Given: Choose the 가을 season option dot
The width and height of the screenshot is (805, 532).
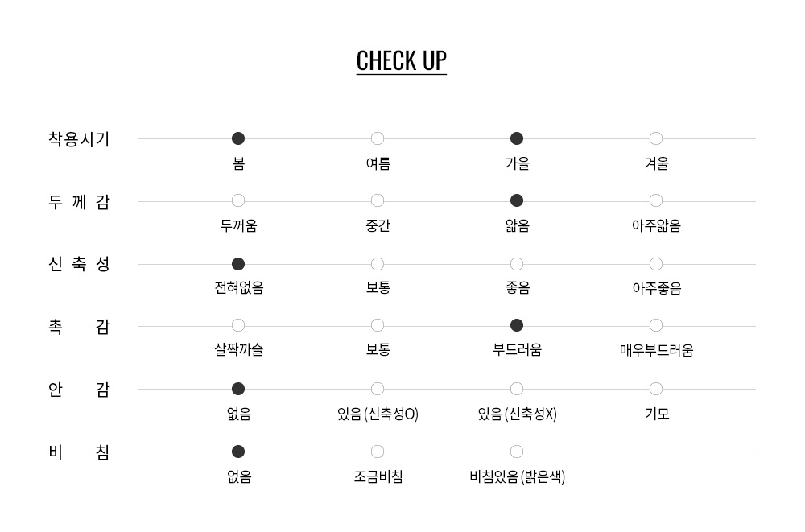Looking at the screenshot, I should coord(517,138).
